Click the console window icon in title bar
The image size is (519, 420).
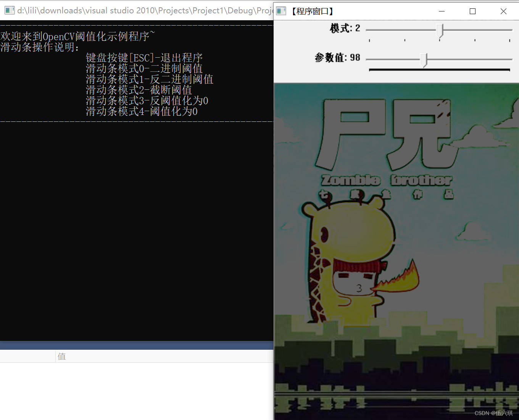pyautogui.click(x=9, y=10)
